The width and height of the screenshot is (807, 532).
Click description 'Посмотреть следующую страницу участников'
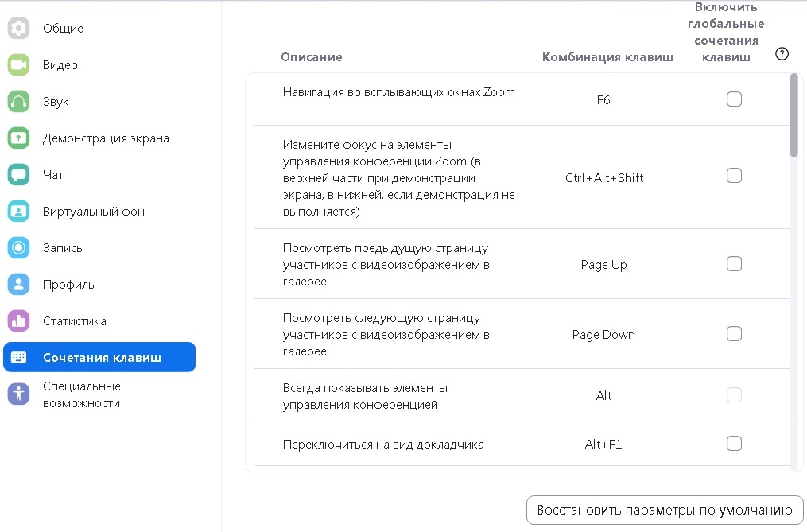tap(386, 335)
